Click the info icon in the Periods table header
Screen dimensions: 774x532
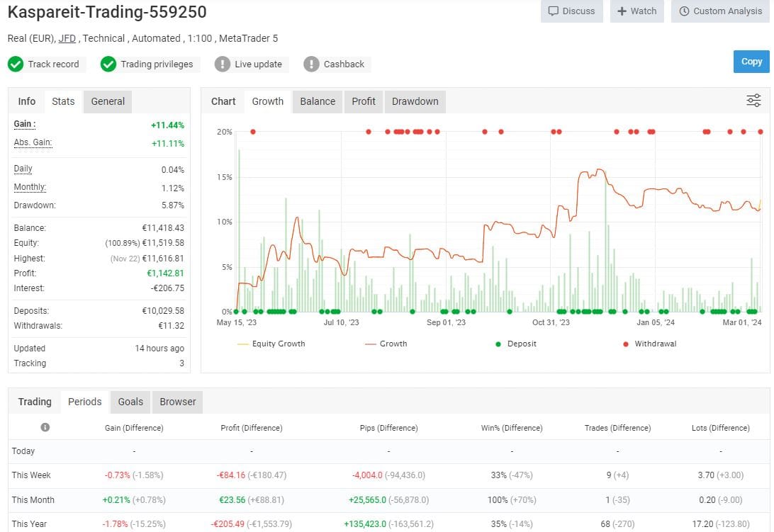44,427
